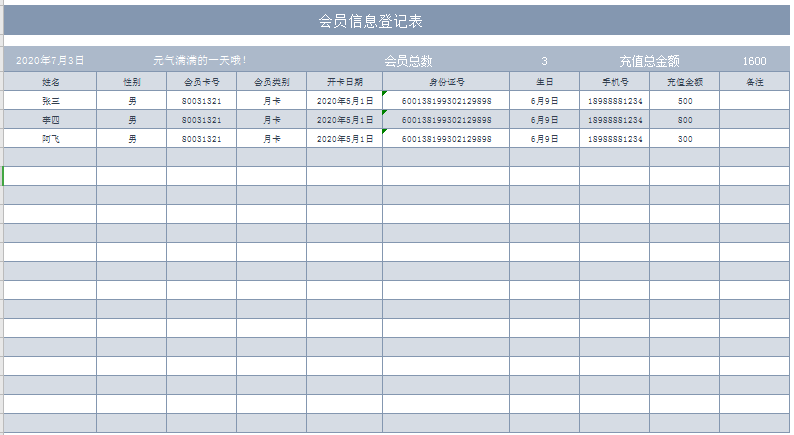794x435 pixels.
Task: Click the name cell 李四
Action: 50,120
